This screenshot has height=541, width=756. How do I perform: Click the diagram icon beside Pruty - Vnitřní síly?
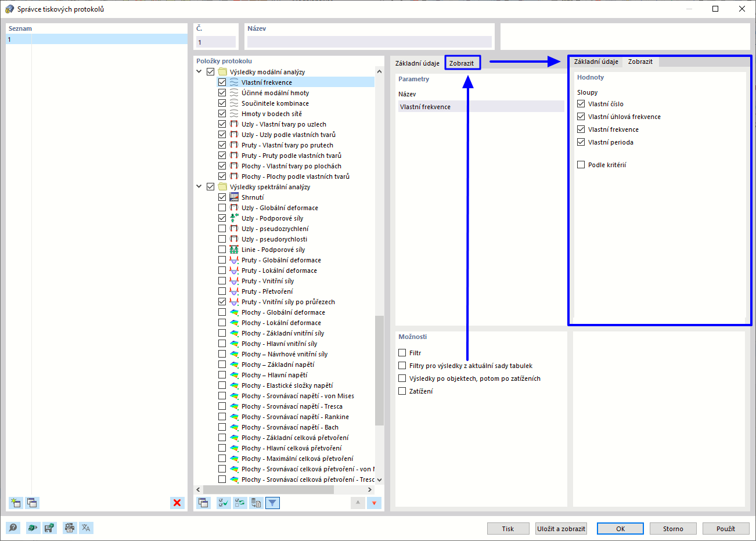[x=234, y=281]
